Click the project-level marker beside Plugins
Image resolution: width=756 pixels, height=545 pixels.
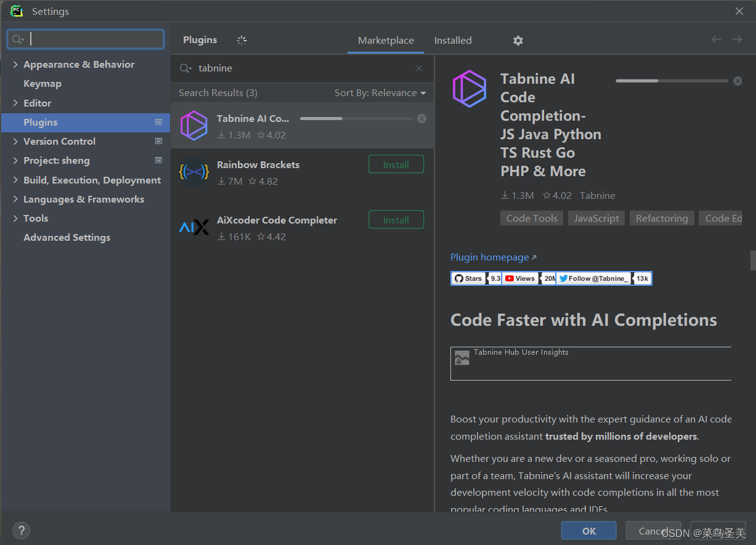click(158, 123)
